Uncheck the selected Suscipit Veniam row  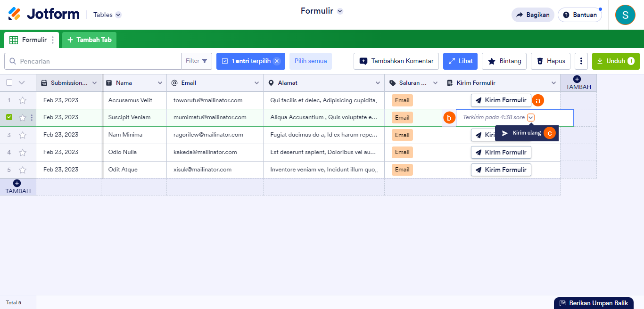[x=9, y=117]
